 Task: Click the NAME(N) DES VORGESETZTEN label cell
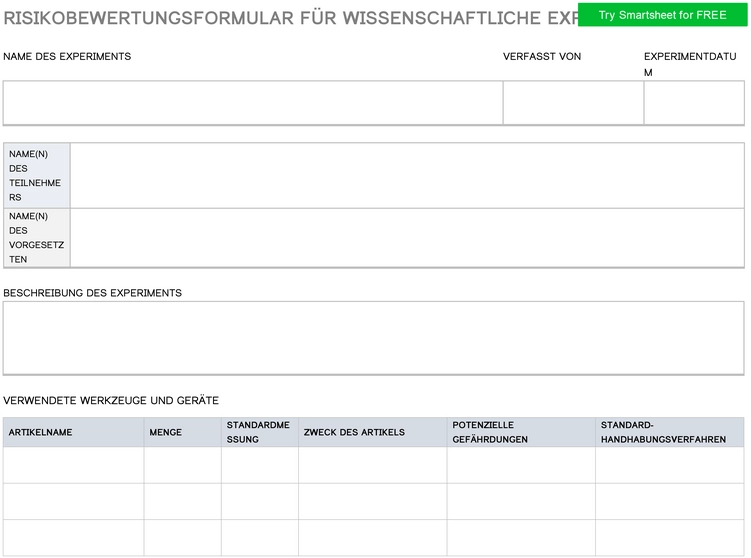coord(37,238)
